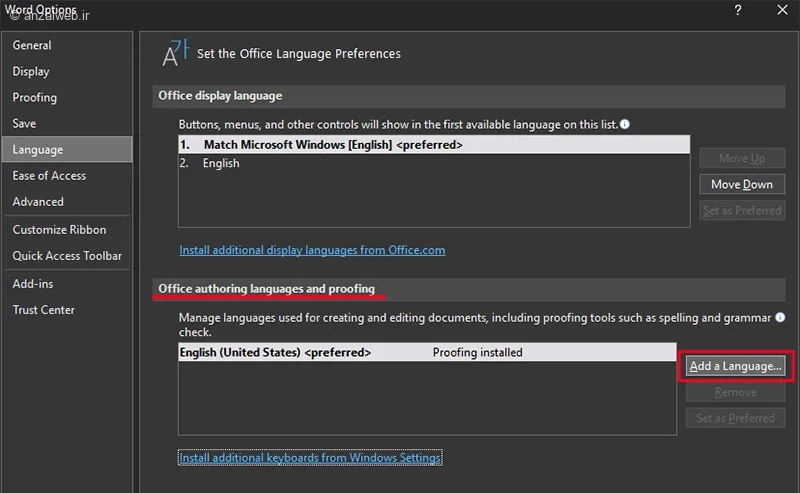
Task: Open the Advanced options category
Action: (x=38, y=201)
